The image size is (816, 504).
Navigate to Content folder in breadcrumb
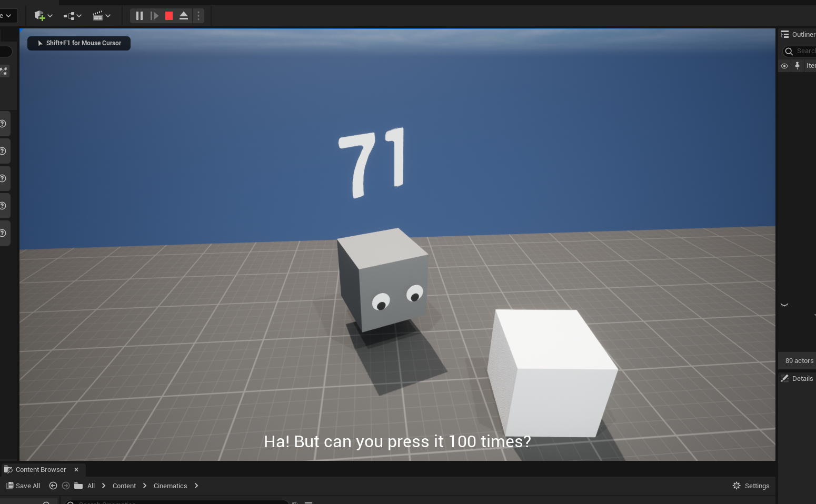pos(124,486)
